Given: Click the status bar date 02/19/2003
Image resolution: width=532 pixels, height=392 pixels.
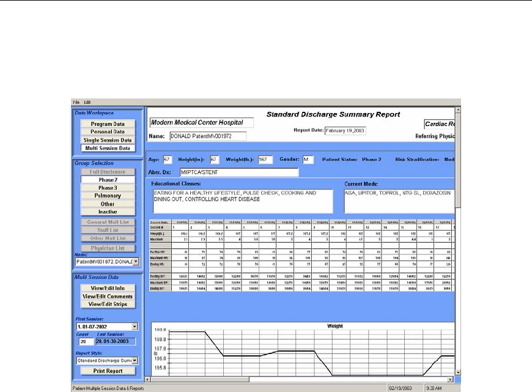Looking at the screenshot, I should coord(401,388).
